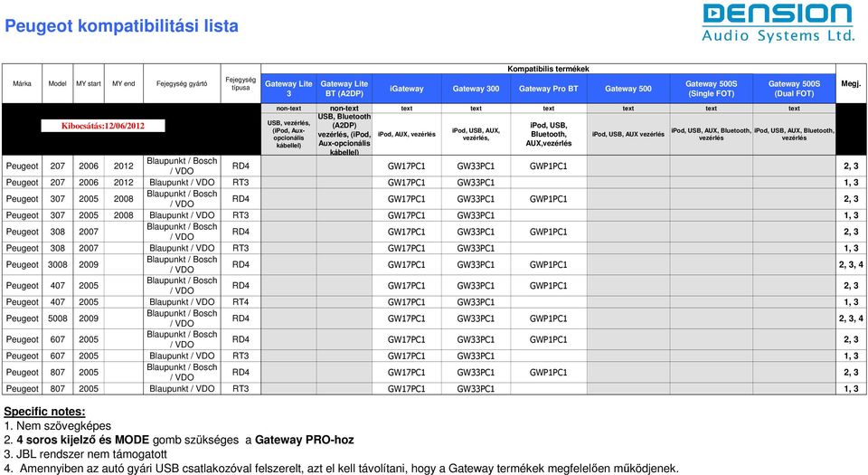Select '2009' in the Peugeot 3008 row
Screen dimensions: 868x475
click(89, 264)
